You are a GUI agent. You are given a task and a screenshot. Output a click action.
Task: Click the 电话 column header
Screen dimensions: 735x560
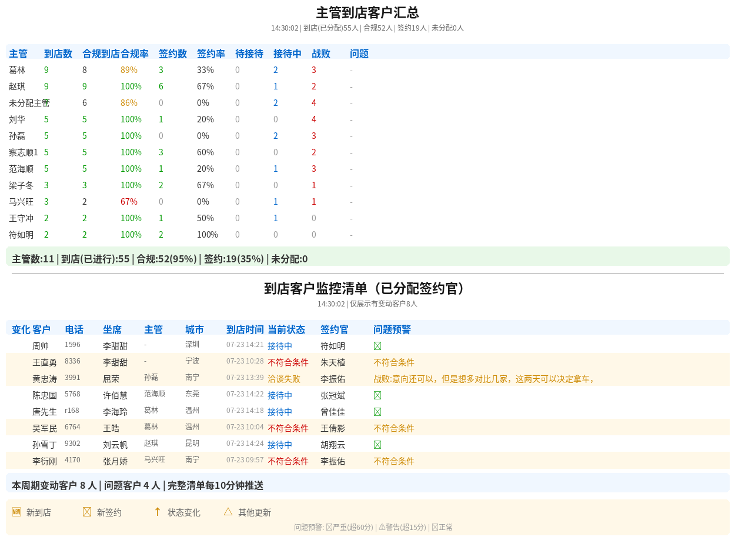(74, 329)
